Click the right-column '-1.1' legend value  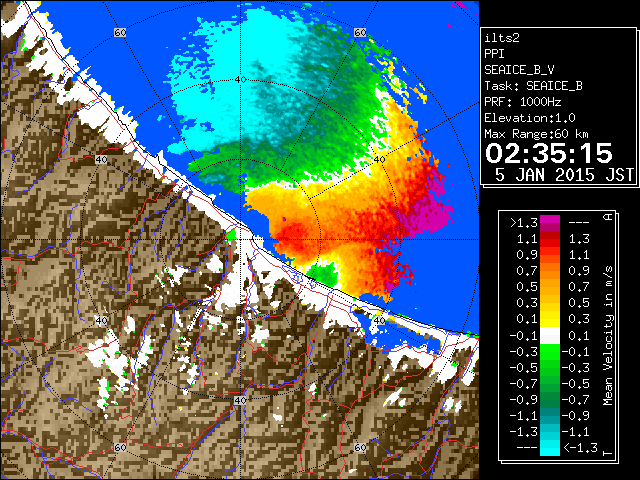pyautogui.click(x=576, y=431)
